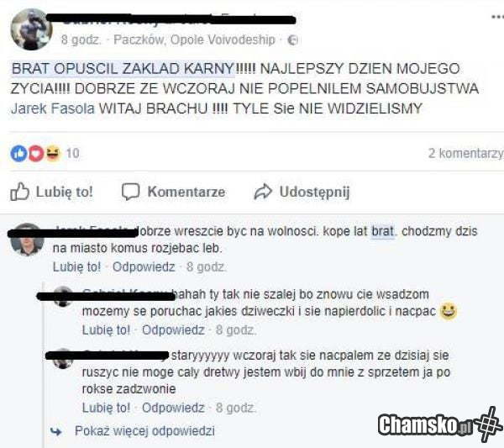Open the post author's profile picture
The image size is (504, 448).
[x=31, y=29]
